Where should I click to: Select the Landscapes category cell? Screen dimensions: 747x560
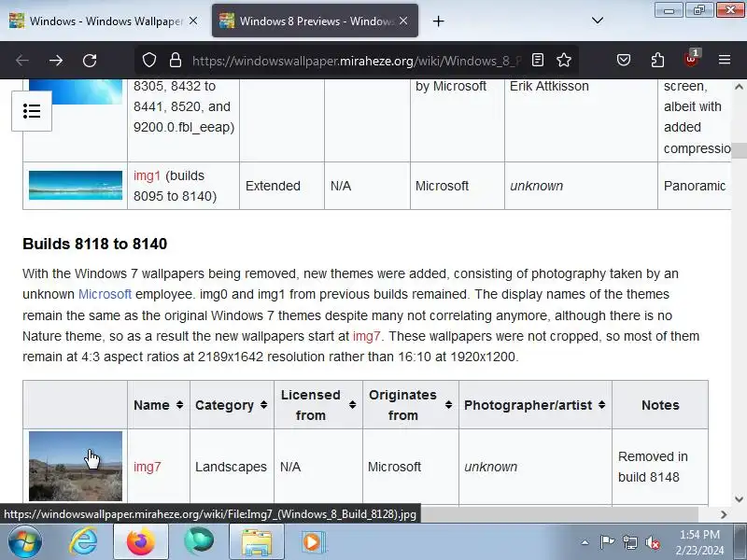tap(231, 467)
